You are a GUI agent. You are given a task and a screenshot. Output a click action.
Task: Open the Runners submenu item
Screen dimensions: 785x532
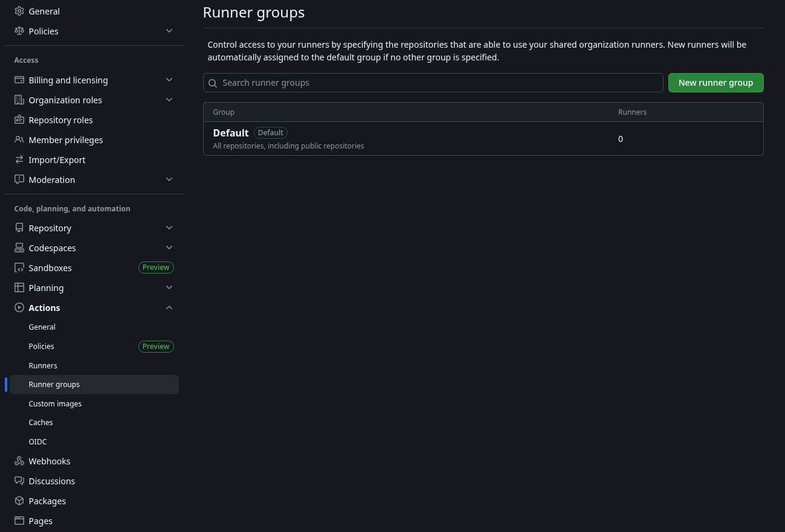click(94, 365)
